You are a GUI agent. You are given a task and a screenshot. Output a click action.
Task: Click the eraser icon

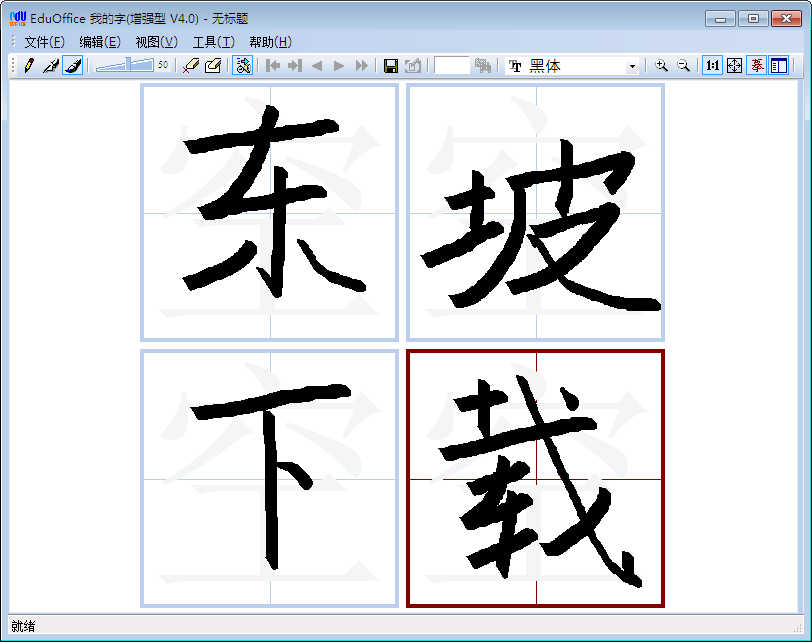[x=190, y=65]
